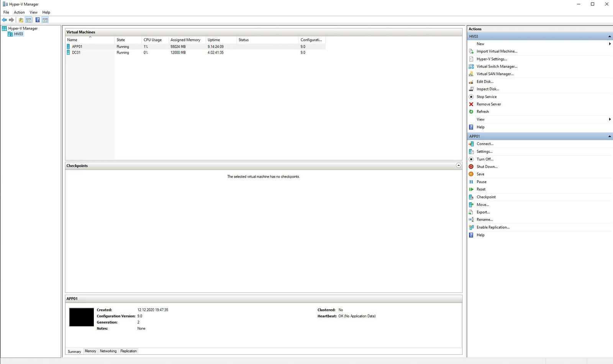Sort by Configuration Version column header

tap(312, 40)
